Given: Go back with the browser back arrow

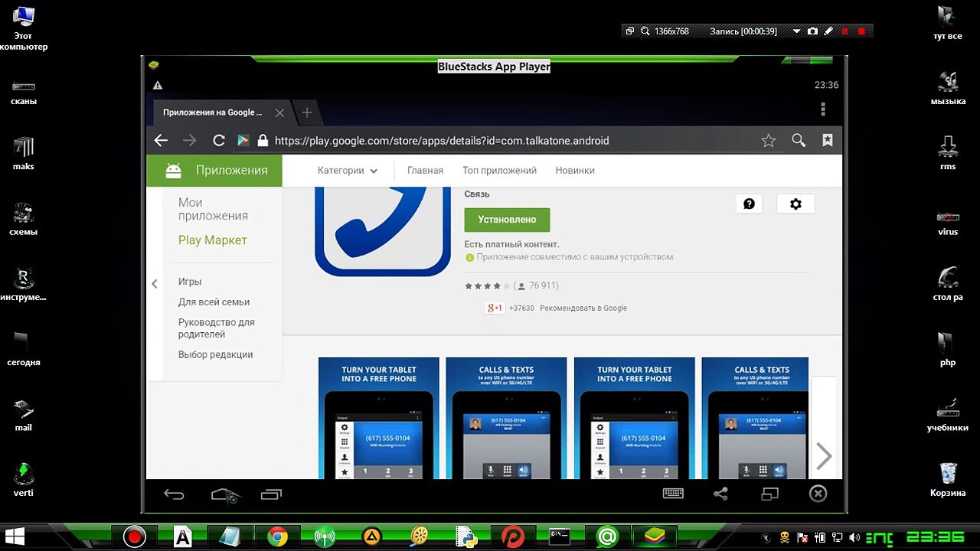Looking at the screenshot, I should pos(161,140).
